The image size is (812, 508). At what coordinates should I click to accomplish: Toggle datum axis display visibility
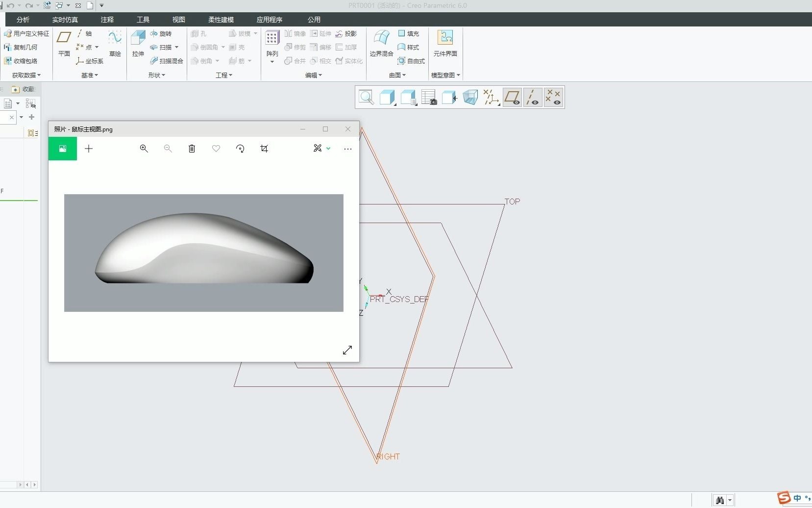533,97
